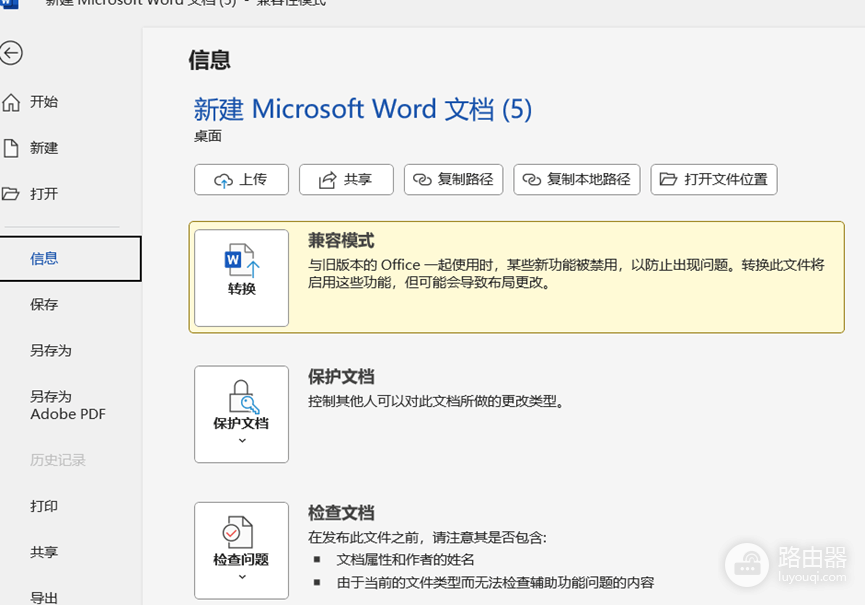Expand the 保护文档 dropdown button
865x605 pixels.
[x=241, y=414]
